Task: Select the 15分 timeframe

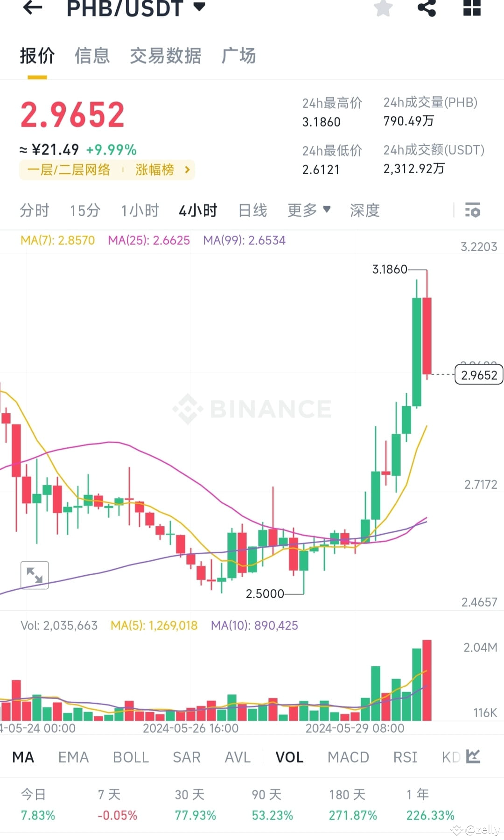Action: coord(84,211)
